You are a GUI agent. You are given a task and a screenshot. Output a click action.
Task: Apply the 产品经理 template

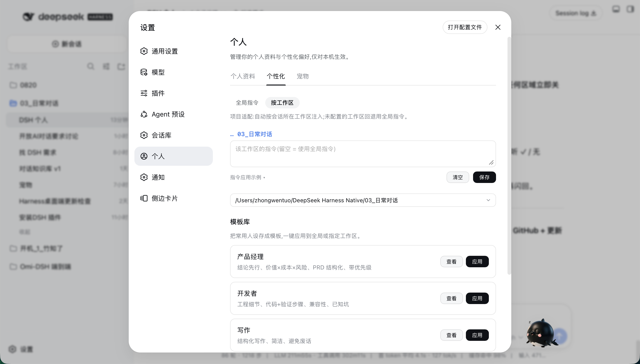477,262
